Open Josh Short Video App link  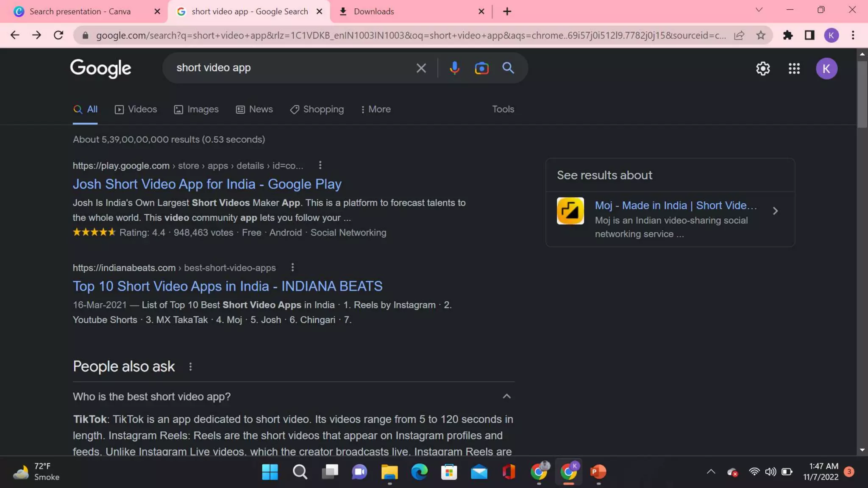(207, 184)
